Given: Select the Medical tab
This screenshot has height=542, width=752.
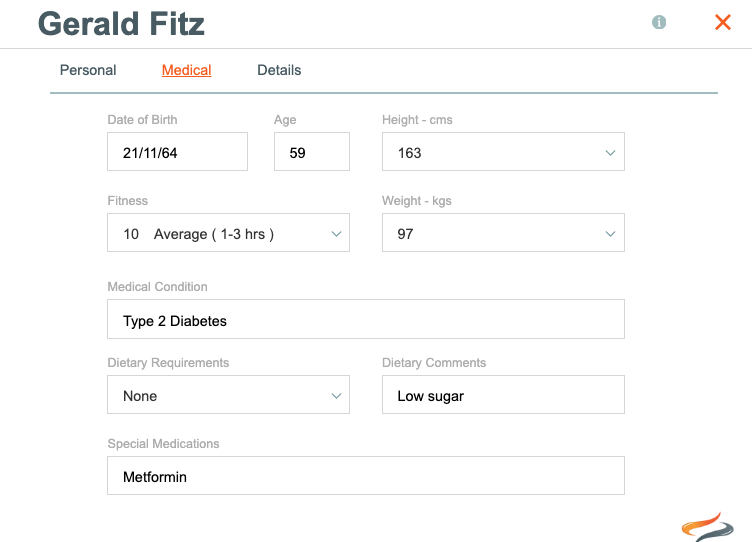Looking at the screenshot, I should (187, 70).
